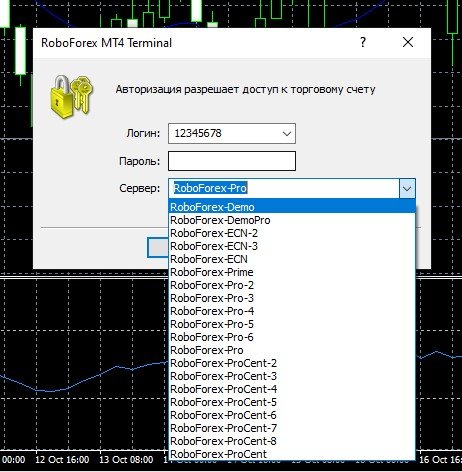The image size is (462, 472).
Task: Choose RoboForex-ProCent-3 server
Action: tap(292, 376)
